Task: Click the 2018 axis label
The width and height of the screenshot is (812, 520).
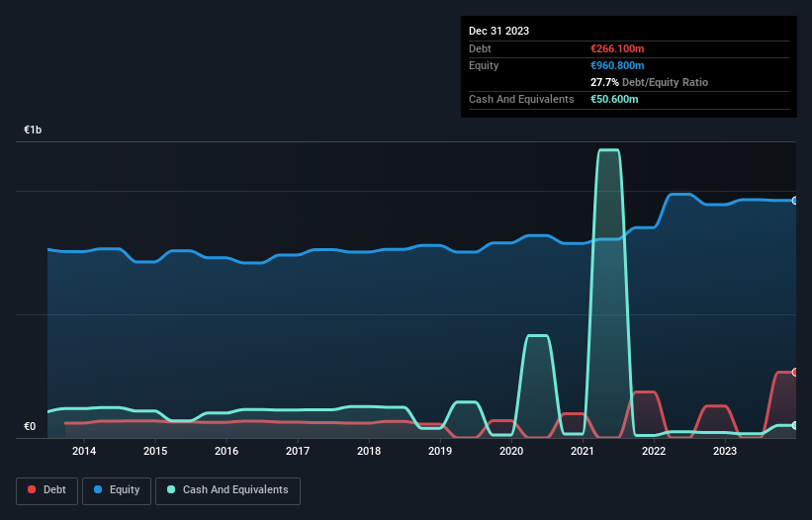Action: (x=369, y=451)
